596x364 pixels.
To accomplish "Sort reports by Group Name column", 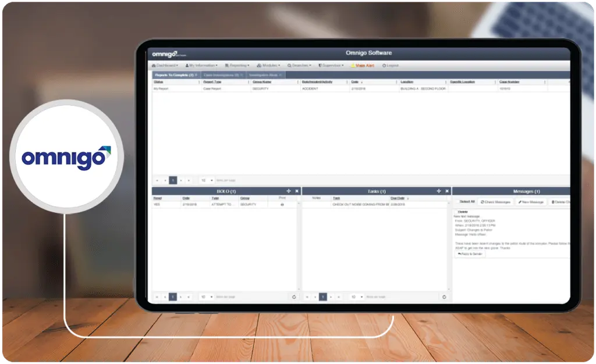I will [262, 82].
